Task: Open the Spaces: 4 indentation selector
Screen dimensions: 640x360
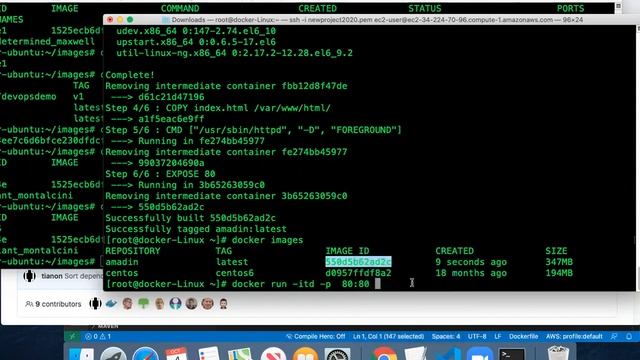Action: [446, 337]
